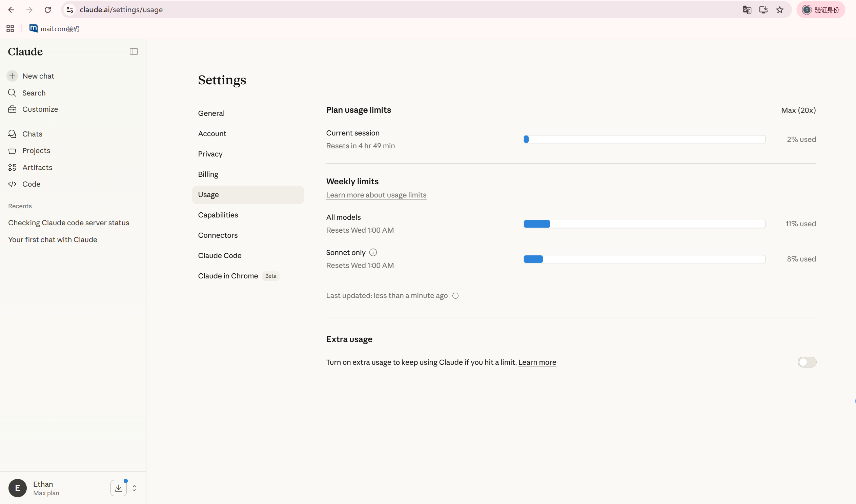The height and width of the screenshot is (504, 856).
Task: Click the Google Translate icon in address bar
Action: [x=747, y=10]
